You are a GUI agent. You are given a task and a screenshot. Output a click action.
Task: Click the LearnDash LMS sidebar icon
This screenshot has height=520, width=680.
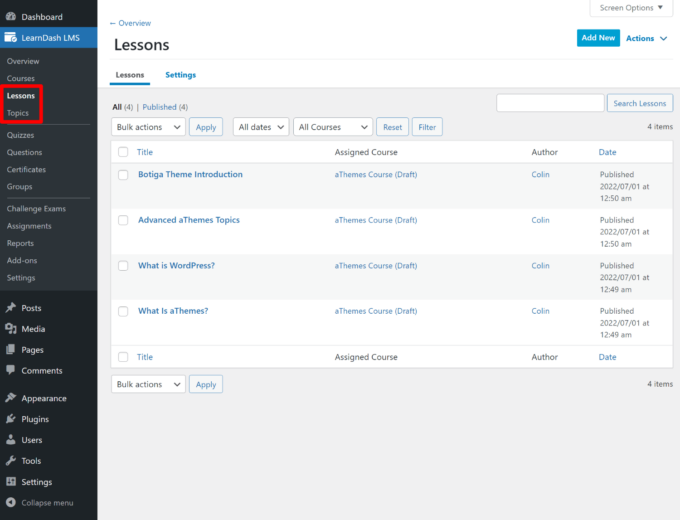point(11,38)
